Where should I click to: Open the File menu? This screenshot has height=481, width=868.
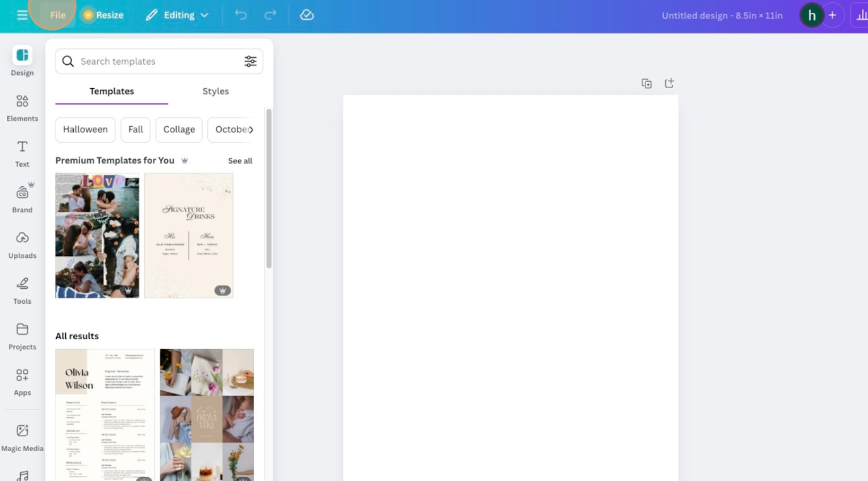pyautogui.click(x=57, y=15)
